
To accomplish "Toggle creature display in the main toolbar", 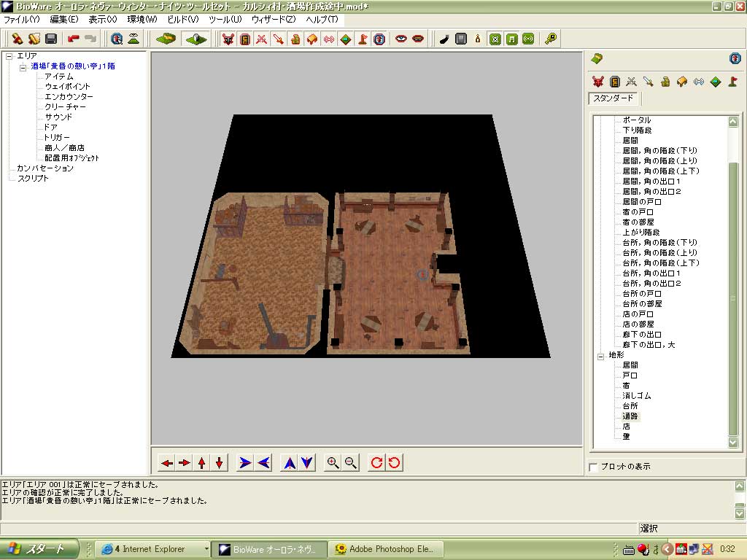I will (x=228, y=39).
